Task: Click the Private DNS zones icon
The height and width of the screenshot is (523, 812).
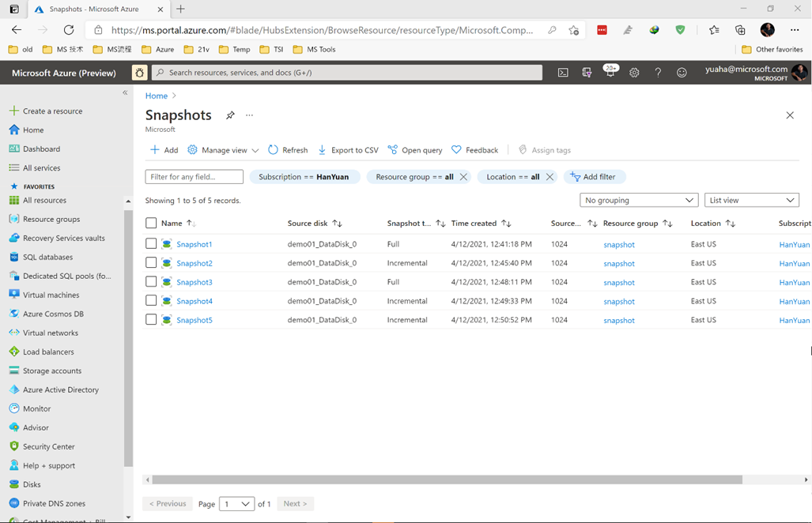Action: [14, 503]
